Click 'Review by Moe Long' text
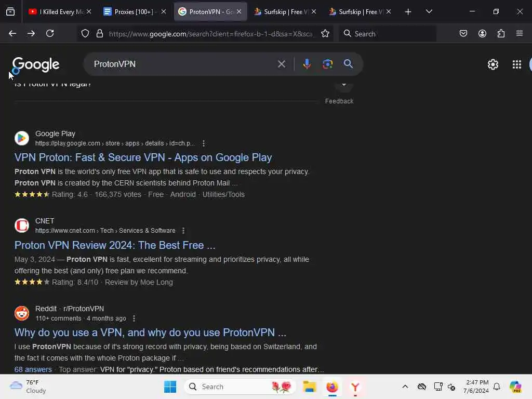This screenshot has height=399, width=532. coord(139,282)
